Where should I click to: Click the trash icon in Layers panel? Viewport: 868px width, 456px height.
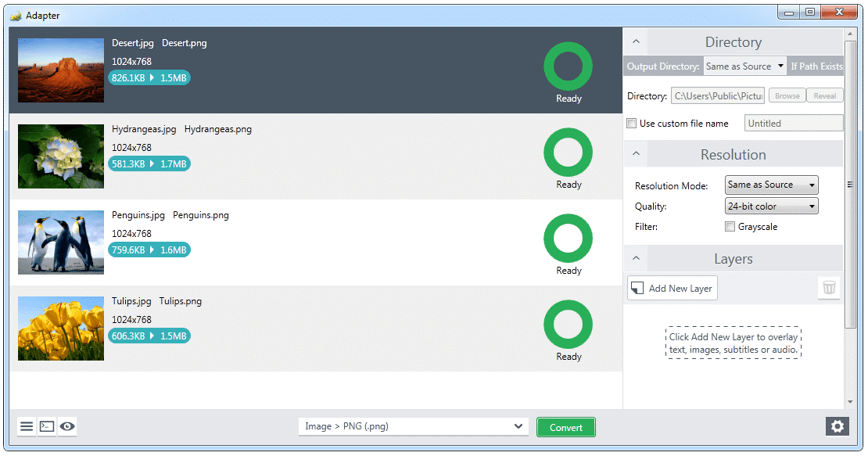pos(829,287)
